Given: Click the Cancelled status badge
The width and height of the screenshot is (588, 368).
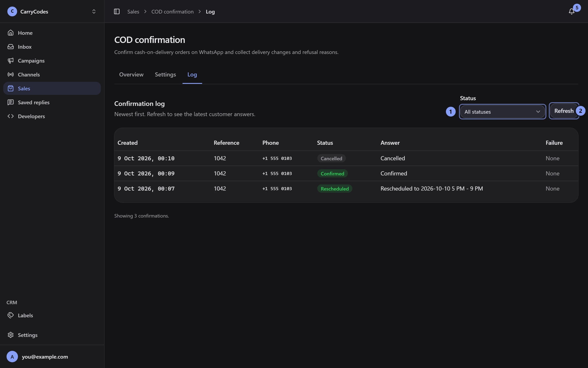Looking at the screenshot, I should click(331, 158).
